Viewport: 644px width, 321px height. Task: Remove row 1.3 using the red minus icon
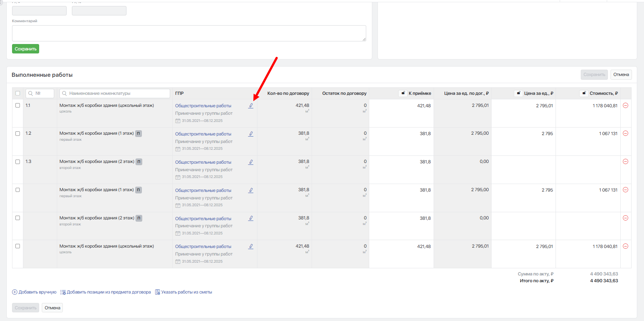pyautogui.click(x=626, y=161)
